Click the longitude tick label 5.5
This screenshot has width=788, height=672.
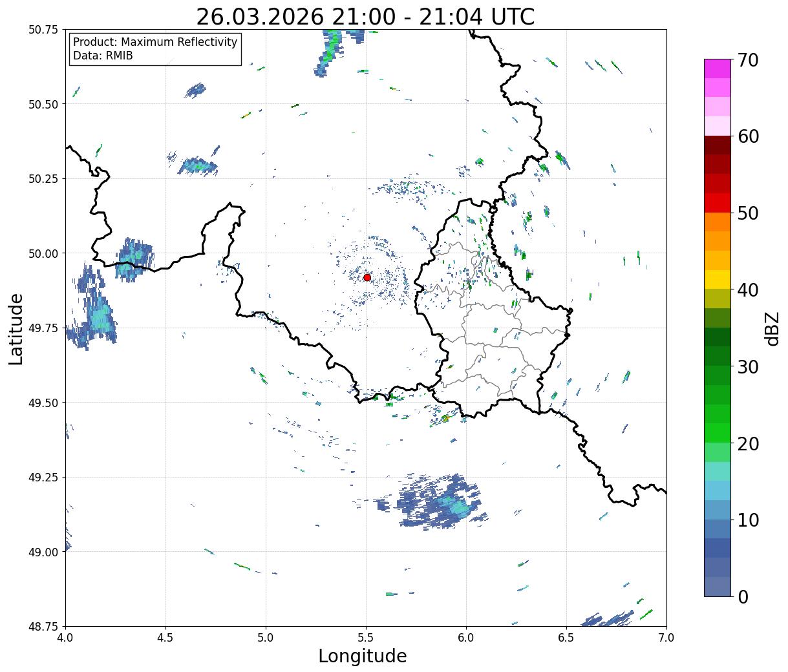(366, 638)
